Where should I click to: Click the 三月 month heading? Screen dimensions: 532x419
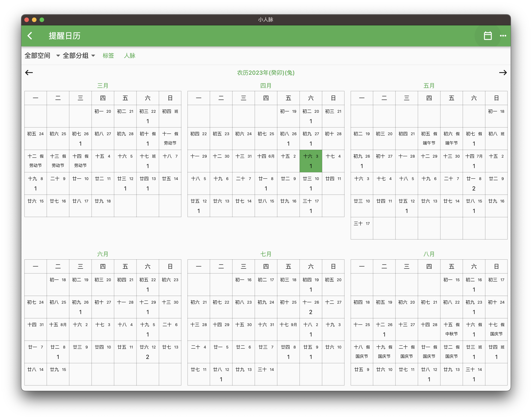point(103,86)
